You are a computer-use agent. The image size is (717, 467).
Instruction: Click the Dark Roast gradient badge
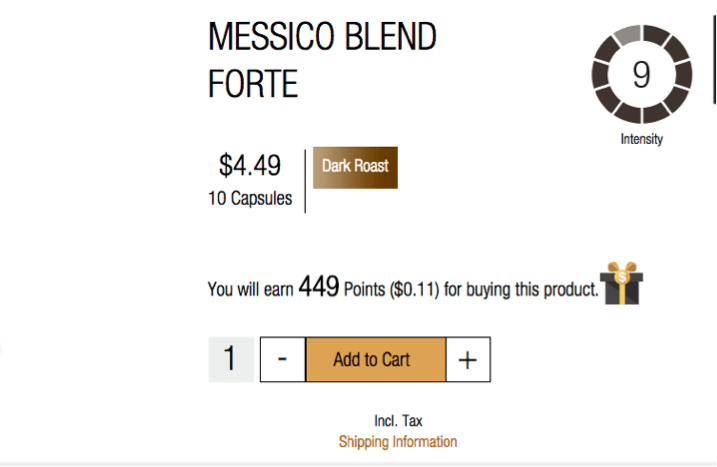(x=355, y=167)
